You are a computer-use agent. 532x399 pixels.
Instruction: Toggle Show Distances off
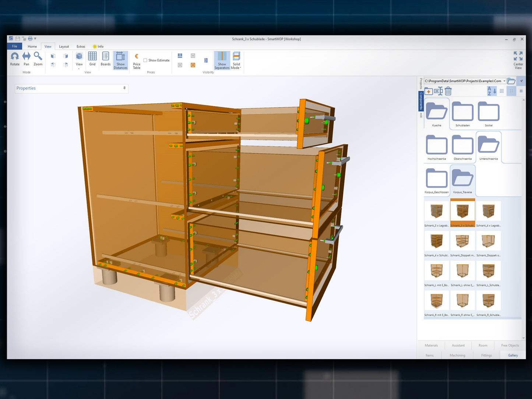[x=120, y=60]
